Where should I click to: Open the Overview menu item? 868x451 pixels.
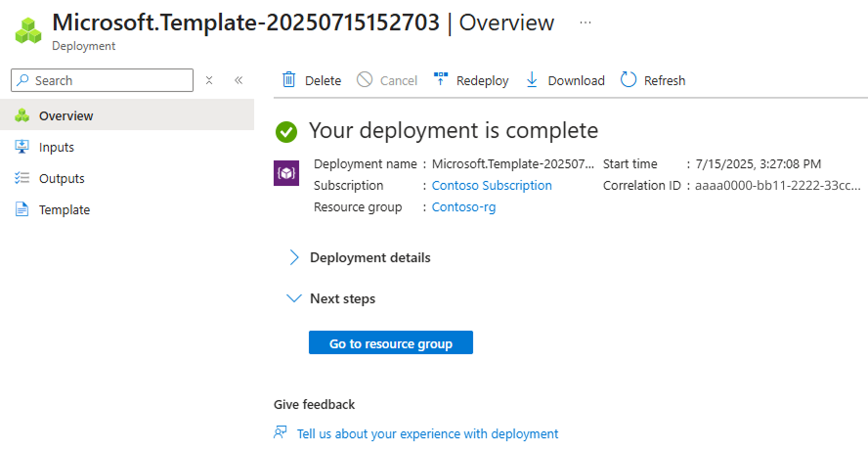coord(65,115)
